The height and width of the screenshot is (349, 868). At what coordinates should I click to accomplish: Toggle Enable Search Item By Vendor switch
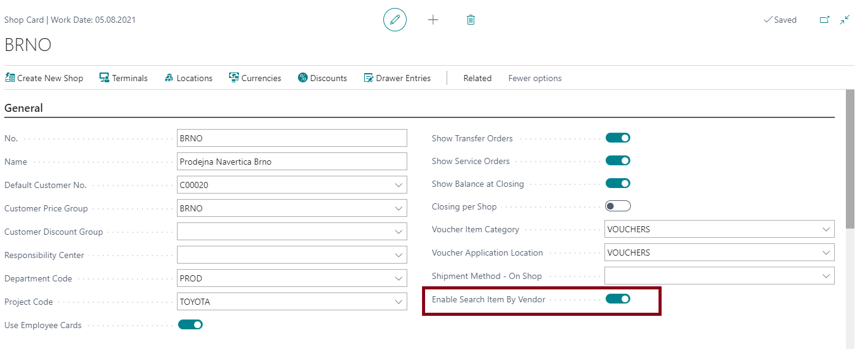pos(618,299)
